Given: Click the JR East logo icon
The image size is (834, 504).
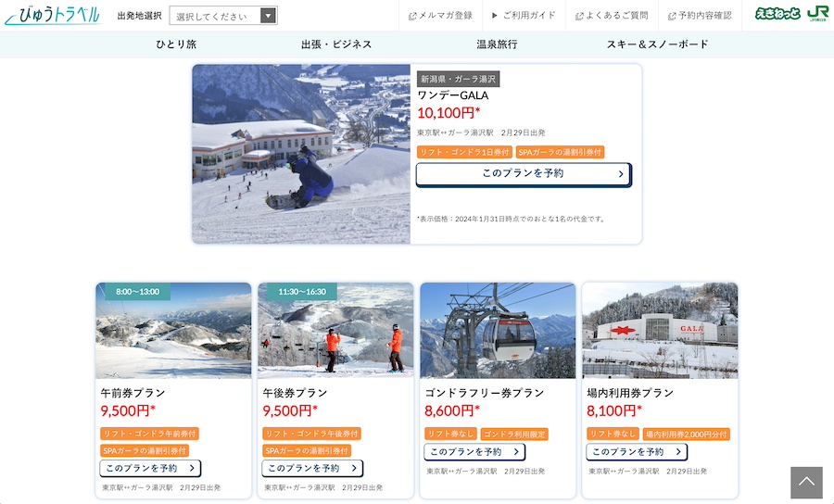Looking at the screenshot, I should pos(817,13).
